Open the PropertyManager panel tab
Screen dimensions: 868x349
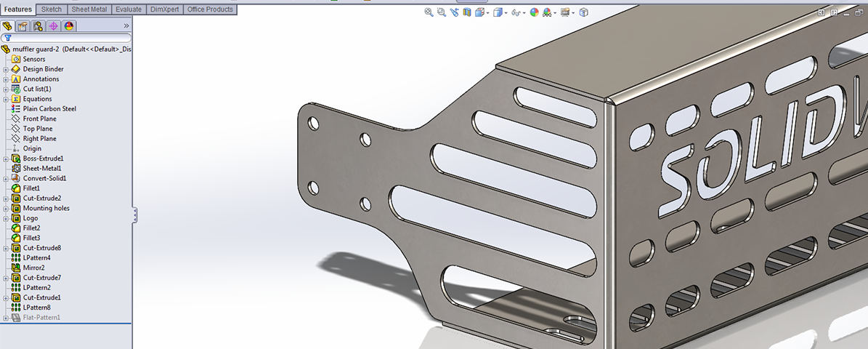(23, 26)
